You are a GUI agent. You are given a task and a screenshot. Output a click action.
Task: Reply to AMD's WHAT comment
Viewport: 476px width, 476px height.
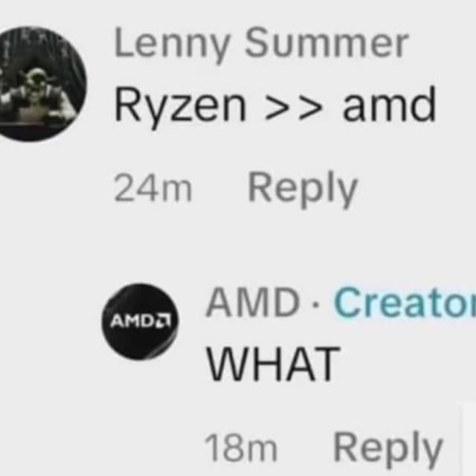click(387, 449)
